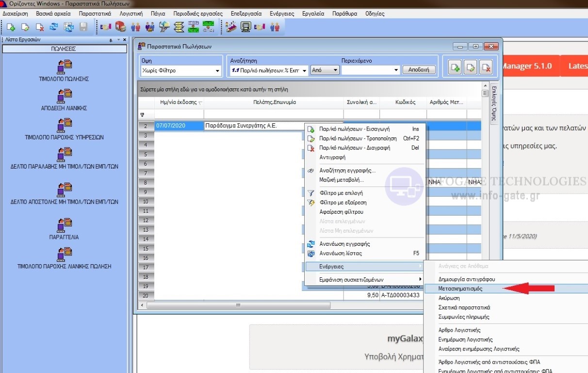
Task: Open the ΠΑΡΑΓΓΕΛΙΑ sidebar icon
Action: tap(65, 224)
